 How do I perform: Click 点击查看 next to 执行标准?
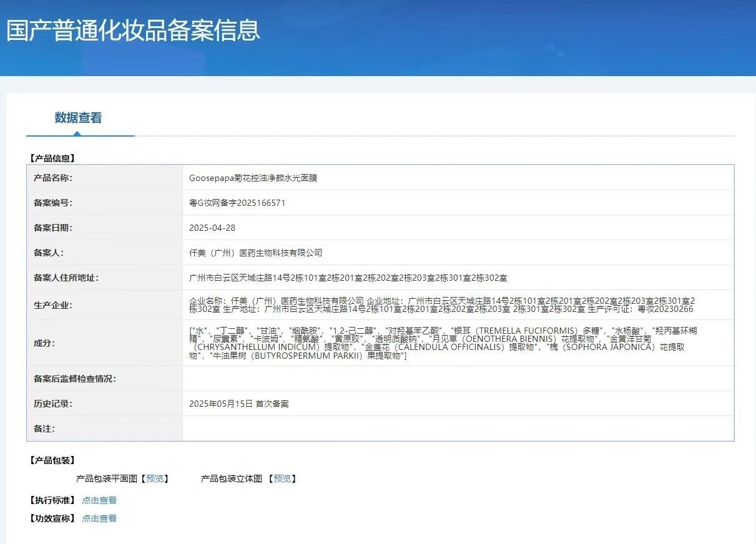point(99,500)
